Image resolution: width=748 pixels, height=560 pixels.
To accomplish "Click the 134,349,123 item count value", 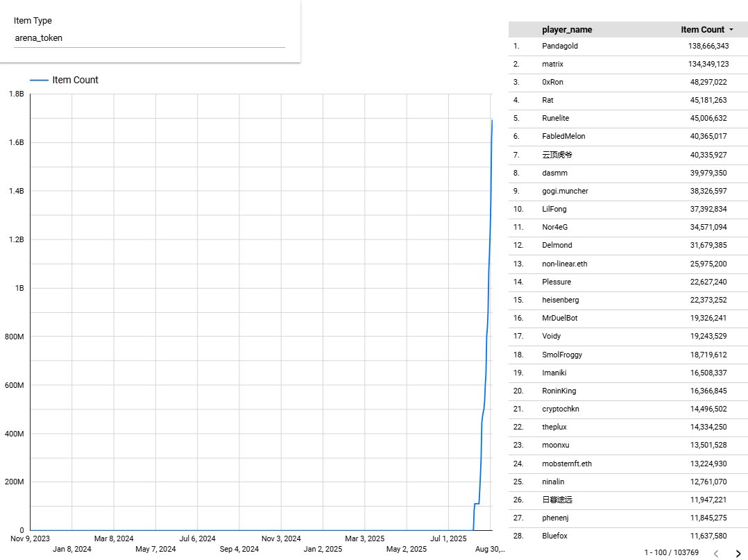I will [708, 65].
